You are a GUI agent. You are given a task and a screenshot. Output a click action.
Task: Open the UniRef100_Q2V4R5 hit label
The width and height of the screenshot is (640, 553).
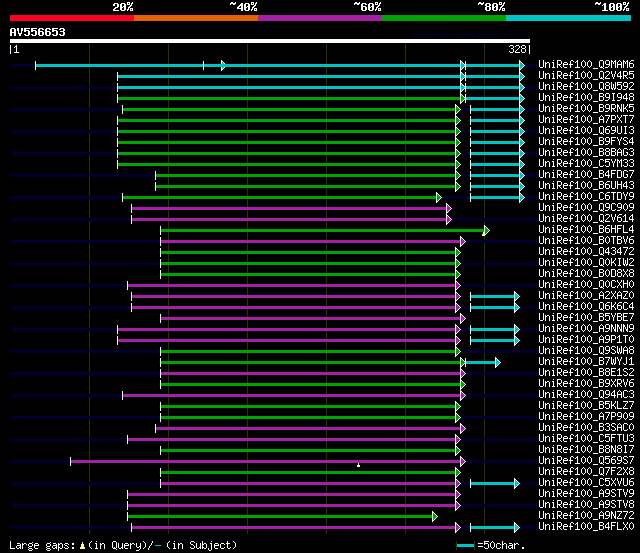[586, 75]
